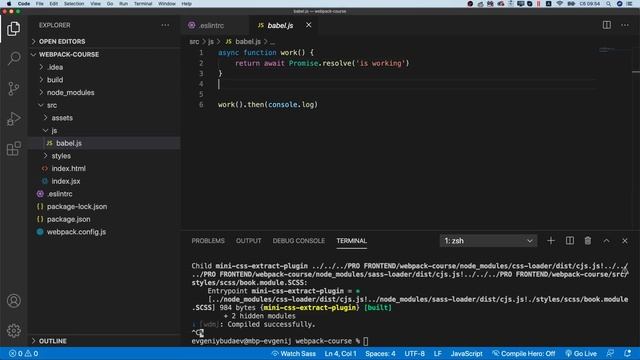The image size is (640, 360).
Task: Start Go Live server
Action: (581, 353)
